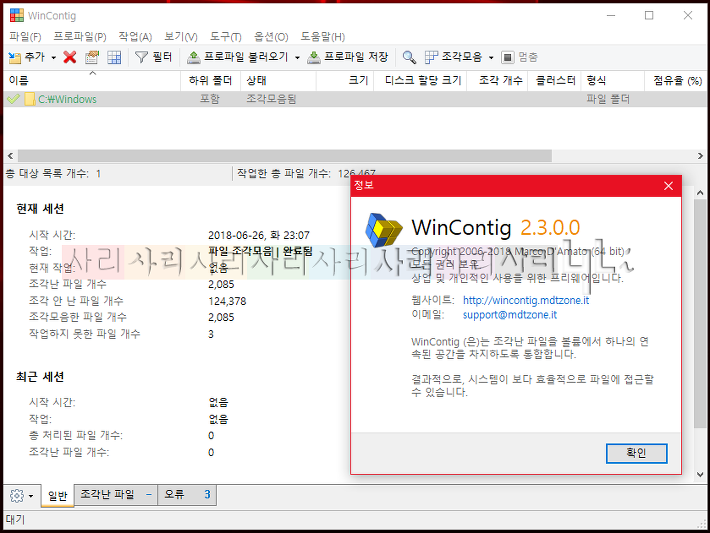710x533 pixels.
Task: Click the magnifying glass analyze icon
Action: [409, 57]
